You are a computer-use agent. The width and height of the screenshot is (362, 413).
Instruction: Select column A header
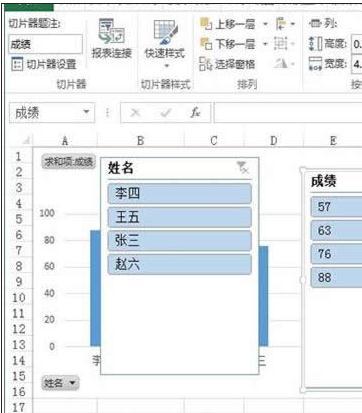65,141
